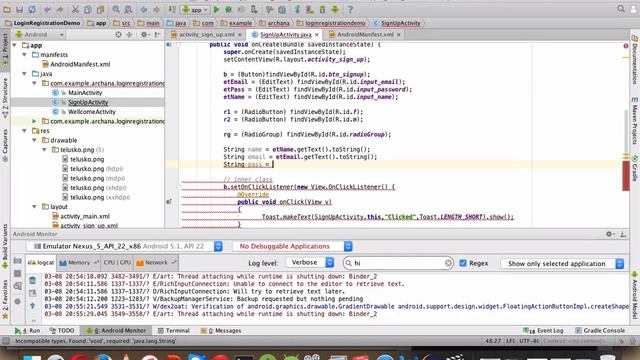Click the Redo arrow icon

click(60, 9)
